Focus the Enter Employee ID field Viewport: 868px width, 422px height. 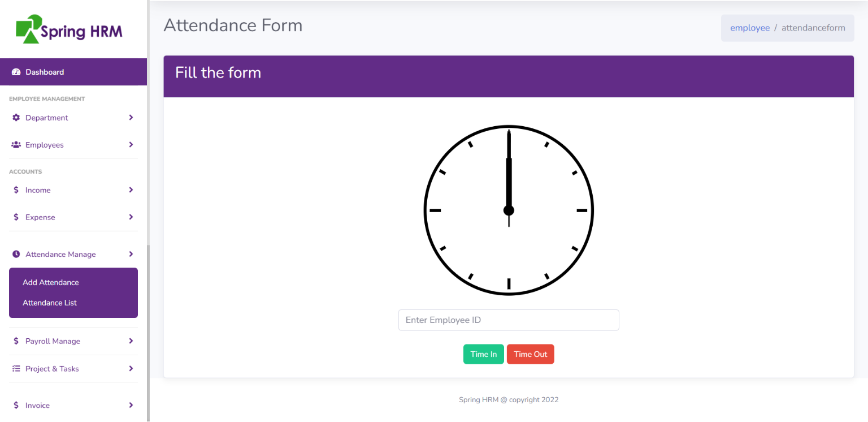click(x=509, y=320)
